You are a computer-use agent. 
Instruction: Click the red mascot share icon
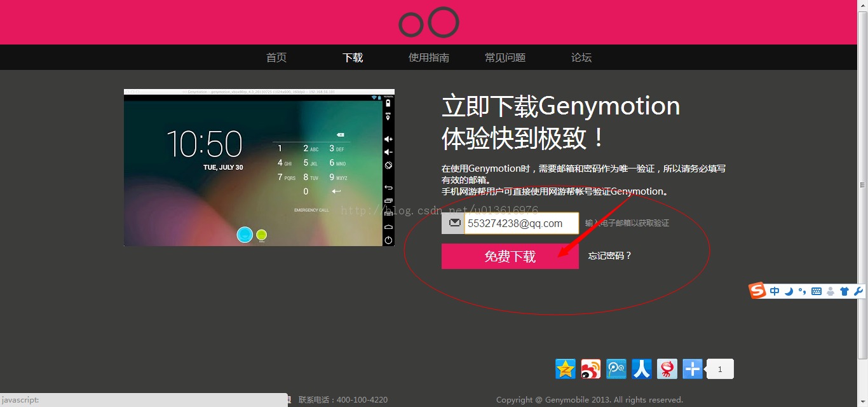667,369
